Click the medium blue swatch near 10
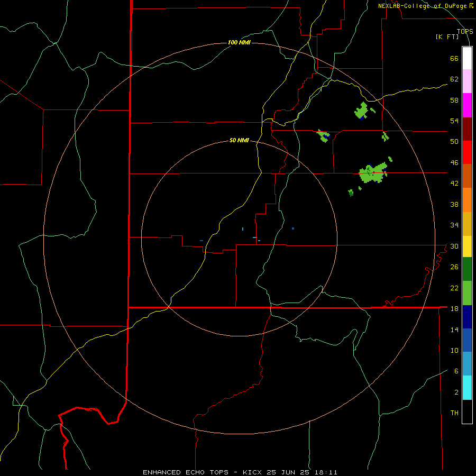Screen dimensions: 476x476 click(x=467, y=340)
